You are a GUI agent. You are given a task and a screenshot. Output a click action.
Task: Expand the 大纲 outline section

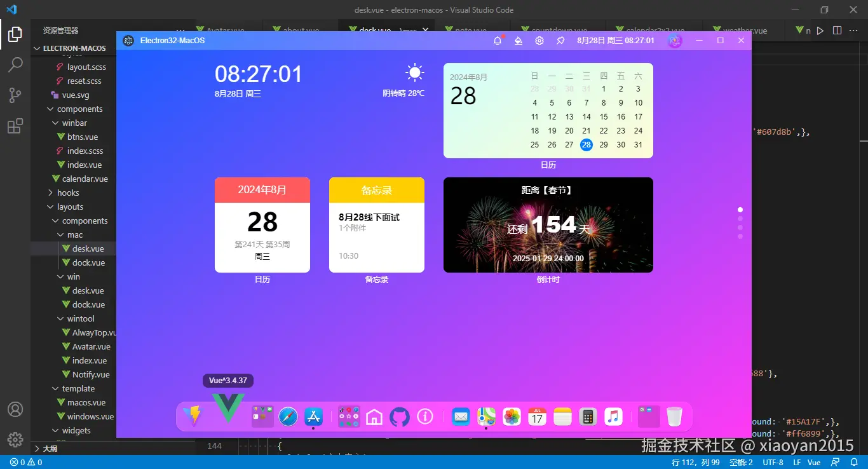50,448
